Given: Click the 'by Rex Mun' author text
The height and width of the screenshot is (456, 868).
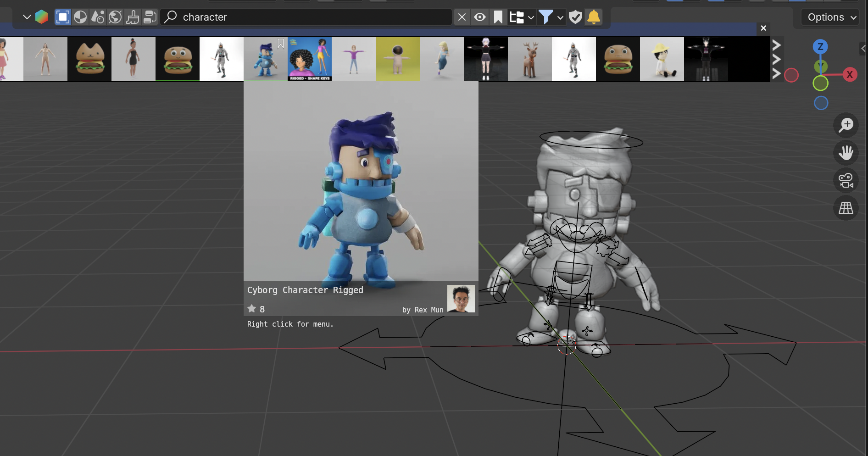Looking at the screenshot, I should (423, 310).
